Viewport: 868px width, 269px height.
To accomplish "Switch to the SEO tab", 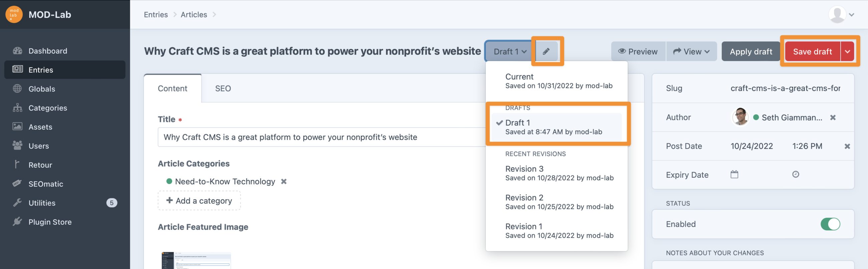I will point(223,88).
